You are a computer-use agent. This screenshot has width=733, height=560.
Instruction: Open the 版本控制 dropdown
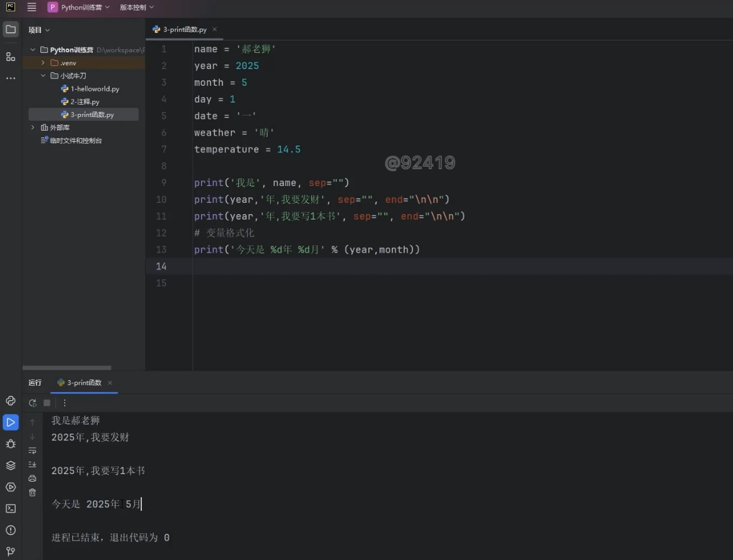pyautogui.click(x=137, y=7)
